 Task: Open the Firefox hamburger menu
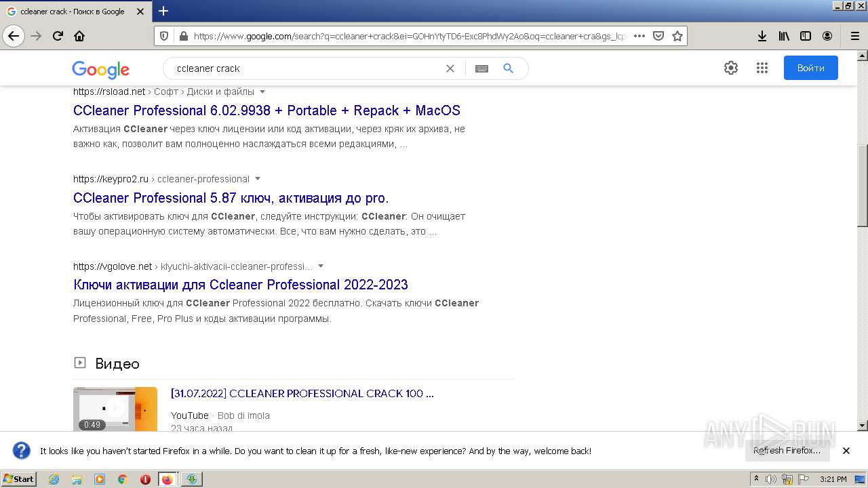tap(854, 36)
